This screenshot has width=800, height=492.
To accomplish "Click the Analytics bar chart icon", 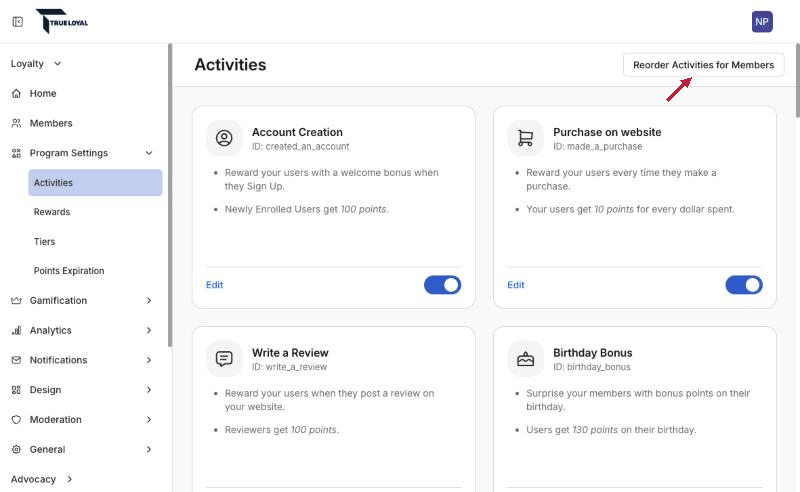I will pos(16,330).
